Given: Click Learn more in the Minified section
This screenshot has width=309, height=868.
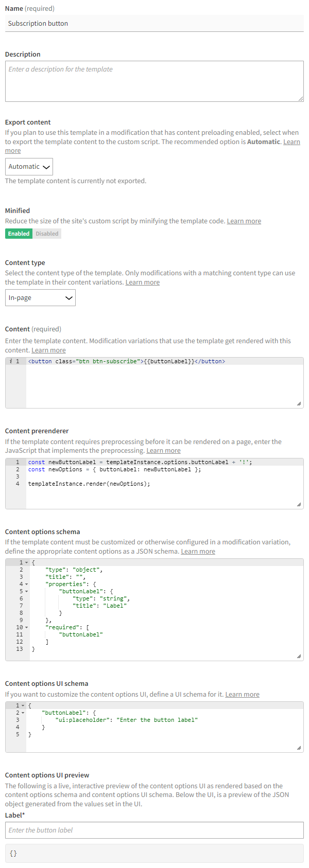Looking at the screenshot, I should pos(244,221).
